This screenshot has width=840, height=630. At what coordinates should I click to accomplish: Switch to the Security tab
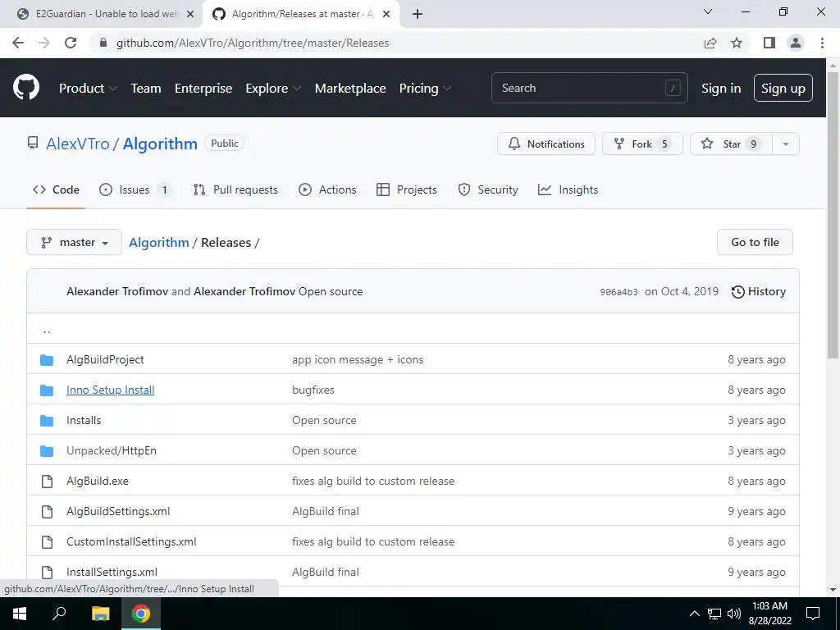pos(488,189)
